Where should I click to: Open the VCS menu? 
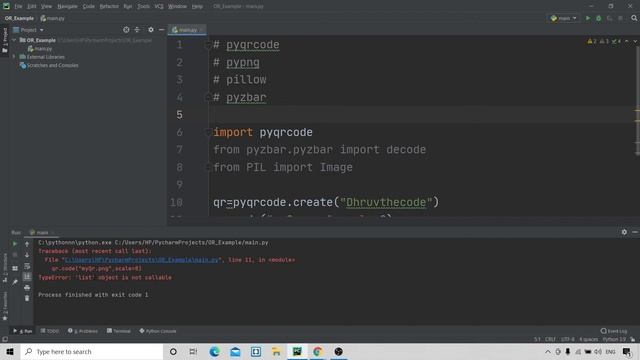point(159,7)
